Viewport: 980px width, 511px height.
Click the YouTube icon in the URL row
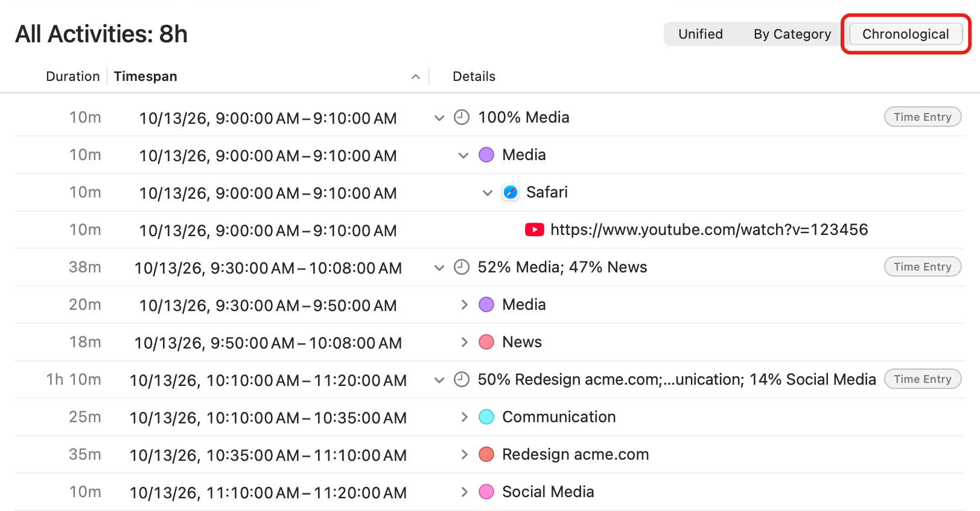click(x=535, y=230)
